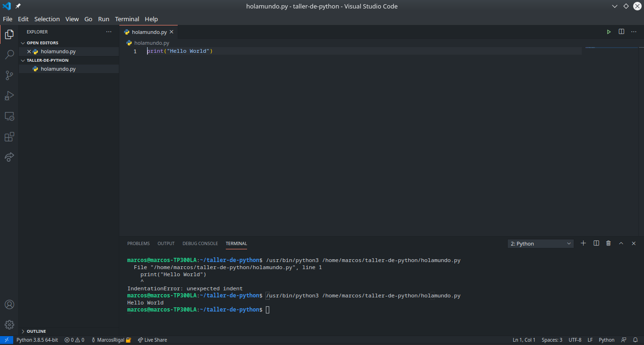Open the terminal selector dropdown '2: Python'
This screenshot has height=345, width=644.
point(540,244)
